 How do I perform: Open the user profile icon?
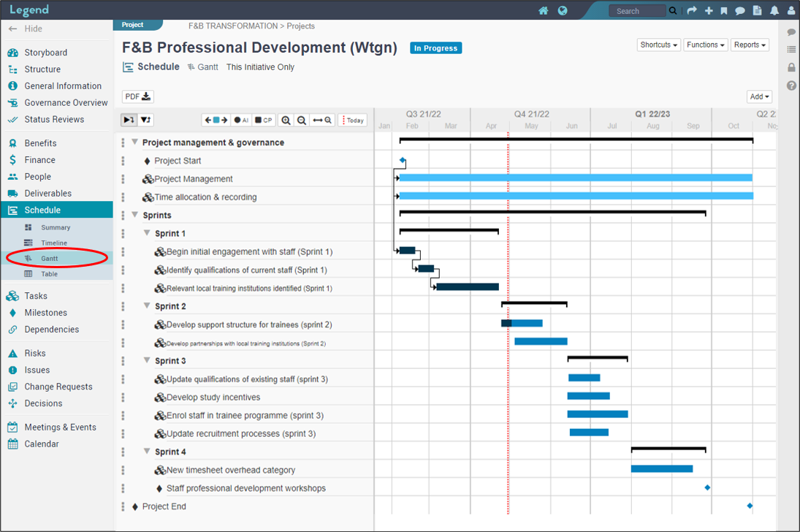791,11
